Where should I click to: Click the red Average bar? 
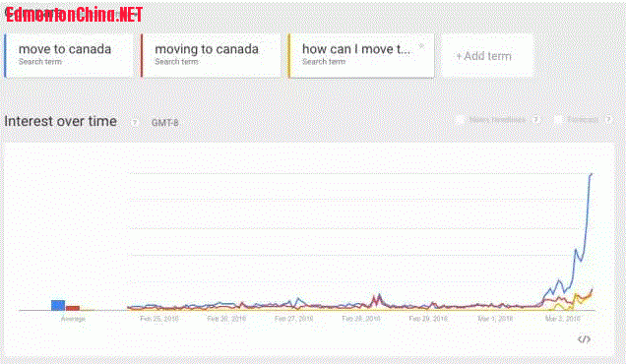tap(73, 308)
